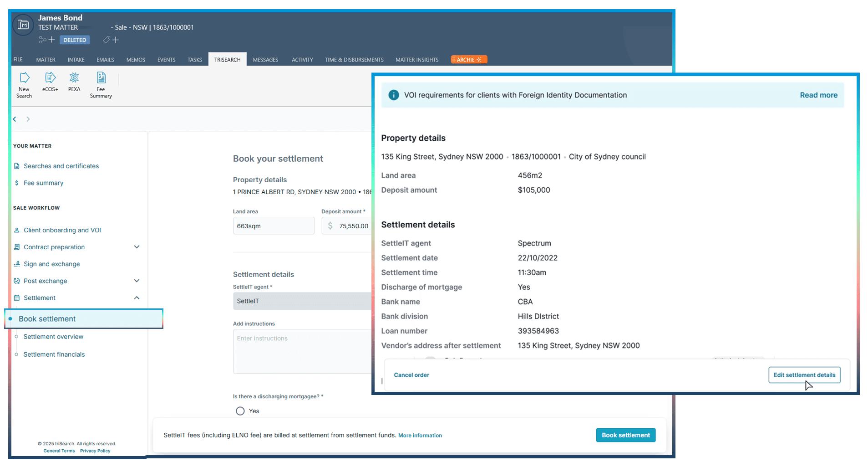The height and width of the screenshot is (467, 868).
Task: Open Sign and exchange step
Action: tap(51, 264)
